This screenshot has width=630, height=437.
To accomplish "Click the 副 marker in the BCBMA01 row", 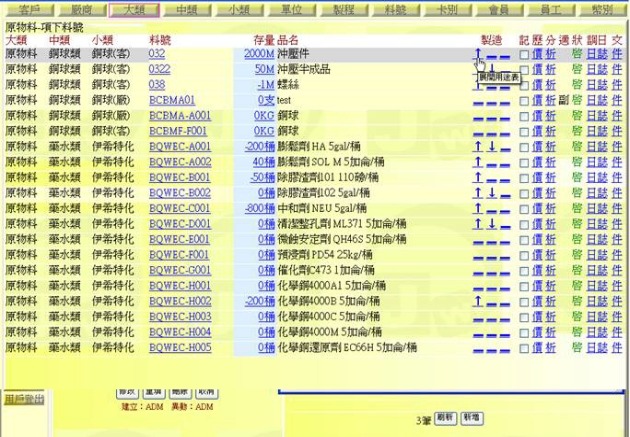I will click(x=563, y=101).
